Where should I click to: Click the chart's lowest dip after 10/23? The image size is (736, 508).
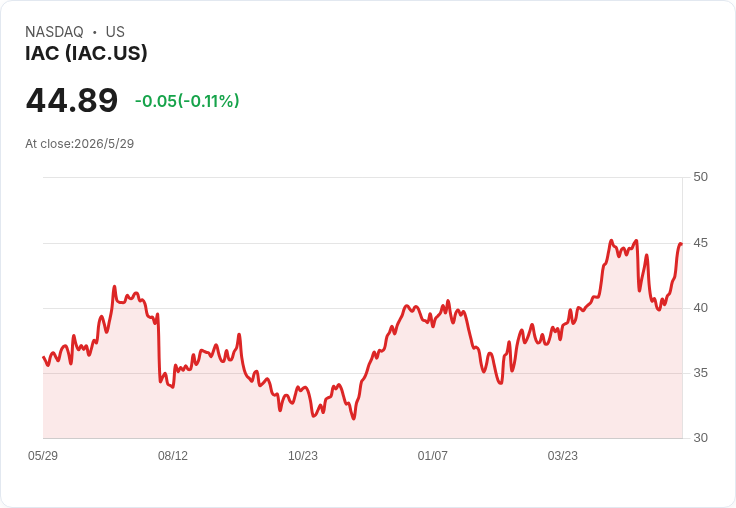353,418
